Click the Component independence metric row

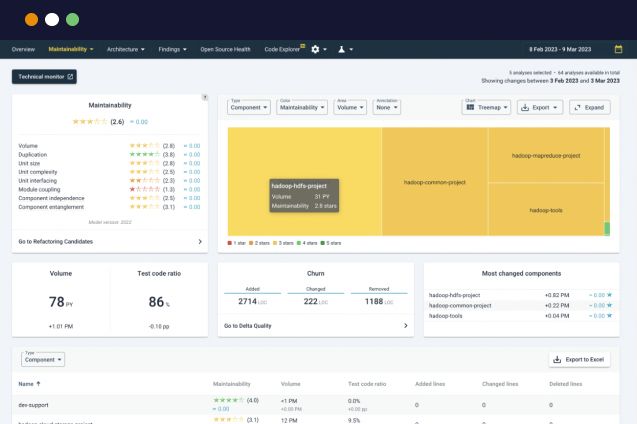pyautogui.click(x=109, y=198)
